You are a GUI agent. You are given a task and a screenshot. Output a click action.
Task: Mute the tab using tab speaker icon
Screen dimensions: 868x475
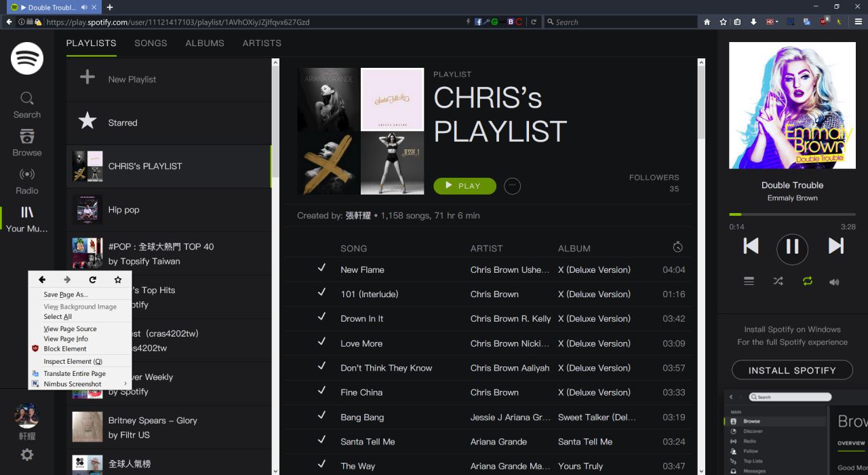click(84, 7)
